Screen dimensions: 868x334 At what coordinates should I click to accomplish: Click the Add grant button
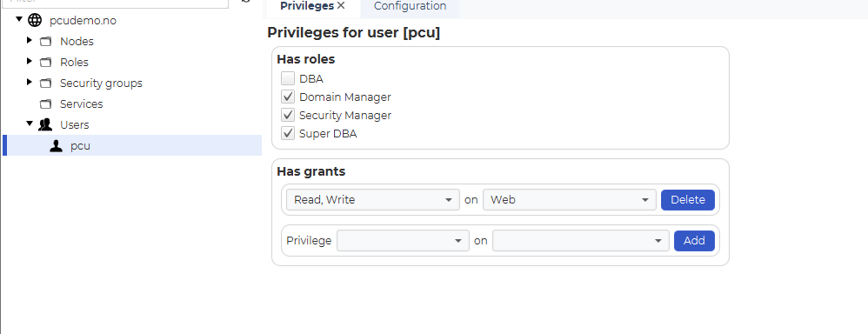pyautogui.click(x=694, y=240)
